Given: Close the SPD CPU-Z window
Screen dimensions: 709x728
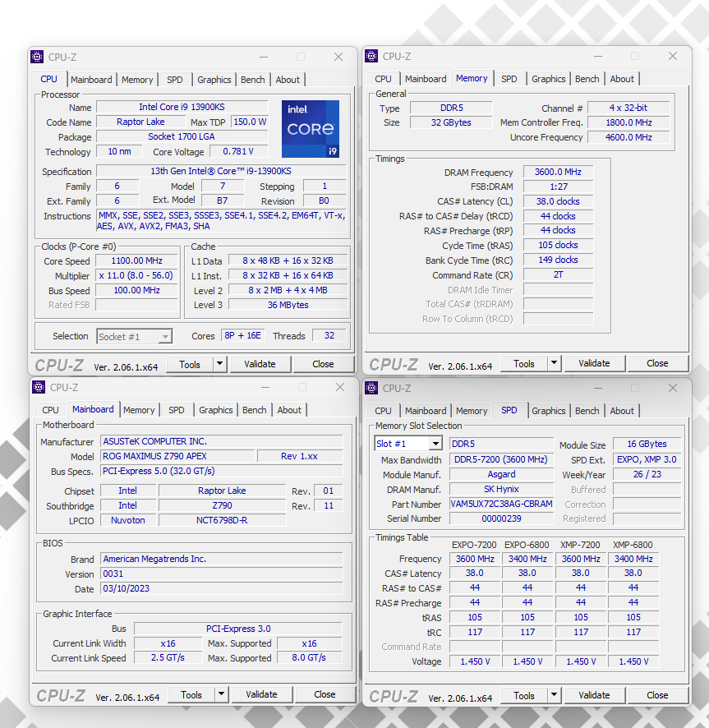Looking at the screenshot, I should click(x=673, y=388).
